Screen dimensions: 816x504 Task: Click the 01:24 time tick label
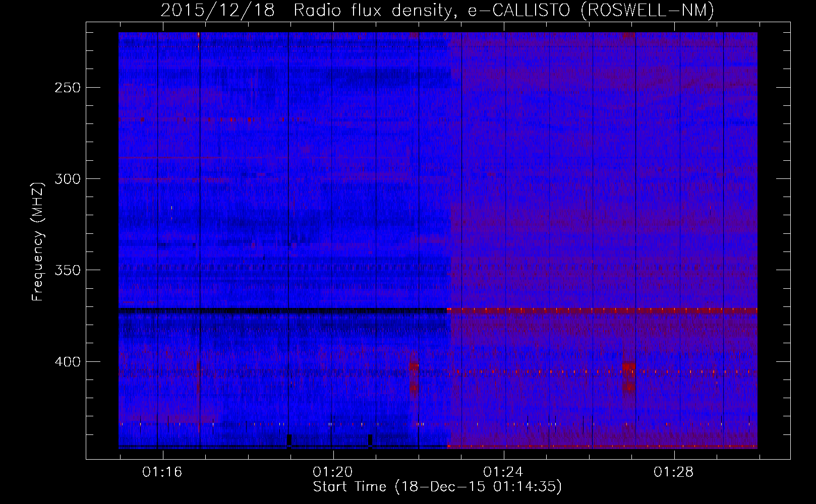coord(503,472)
